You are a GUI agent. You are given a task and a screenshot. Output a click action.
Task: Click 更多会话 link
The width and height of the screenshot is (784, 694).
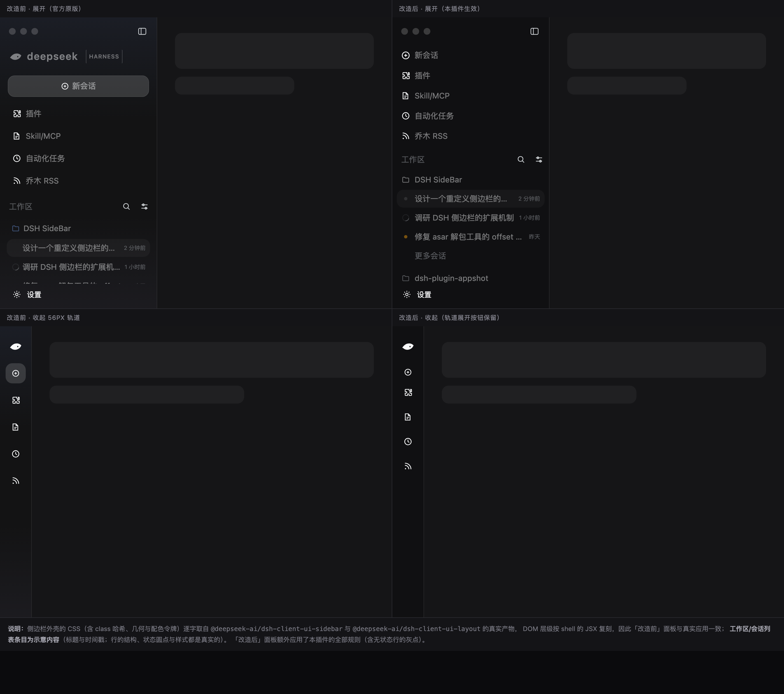tap(430, 256)
